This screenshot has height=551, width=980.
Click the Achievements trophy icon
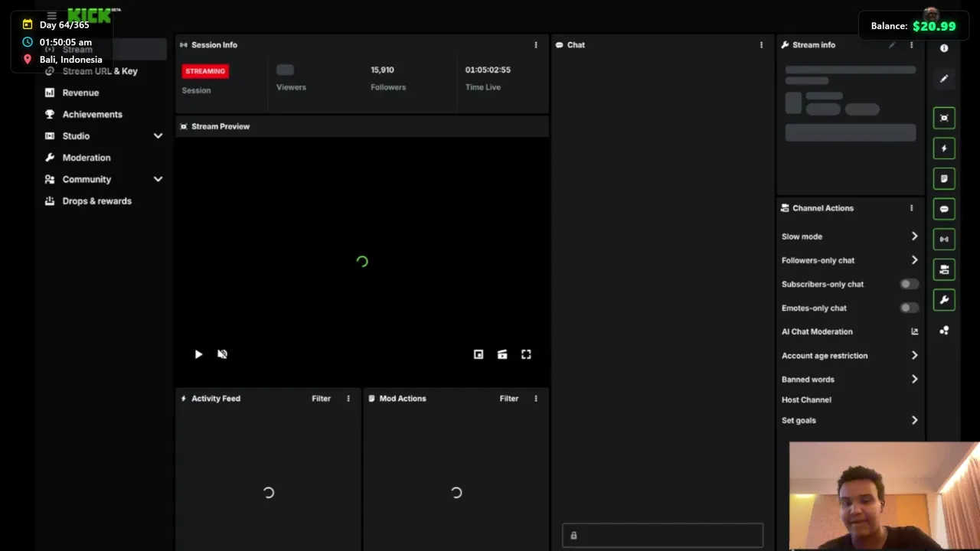[x=50, y=114]
